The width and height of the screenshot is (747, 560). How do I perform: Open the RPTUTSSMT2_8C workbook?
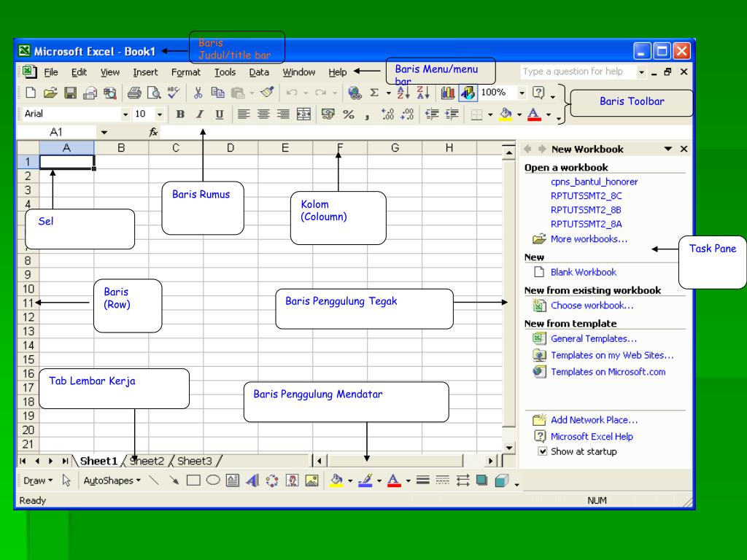pos(586,195)
